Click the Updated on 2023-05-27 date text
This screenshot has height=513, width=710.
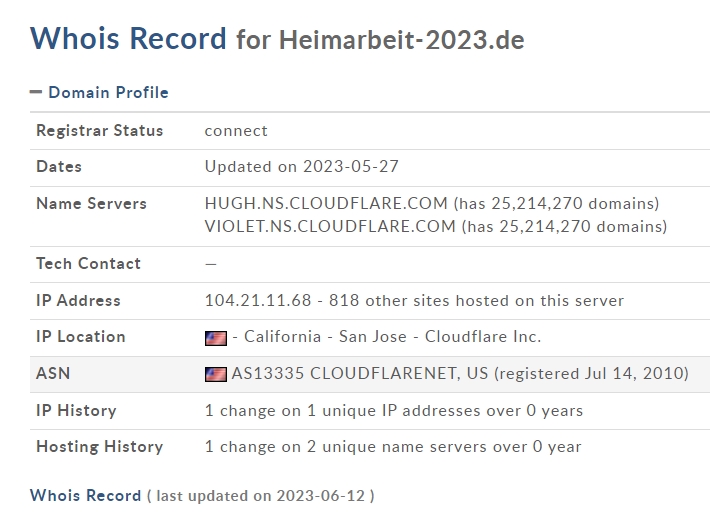pos(302,166)
